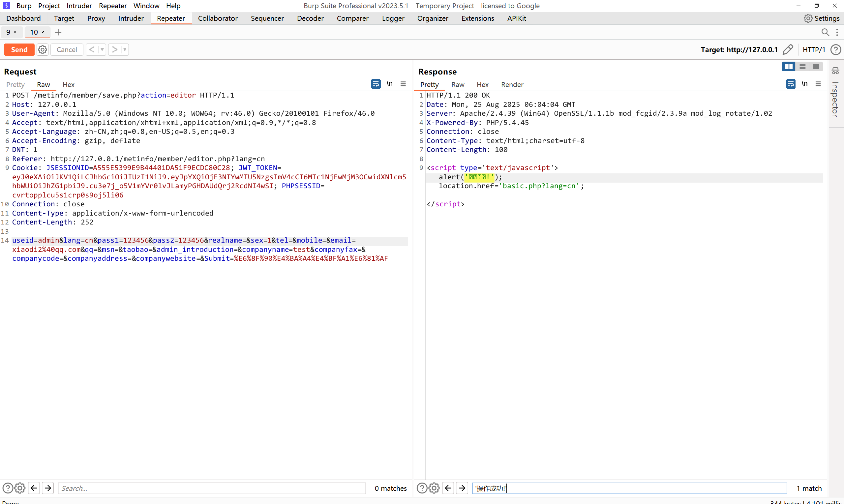This screenshot has height=504, width=844.
Task: Open history back dropdown arrow
Action: coord(102,49)
